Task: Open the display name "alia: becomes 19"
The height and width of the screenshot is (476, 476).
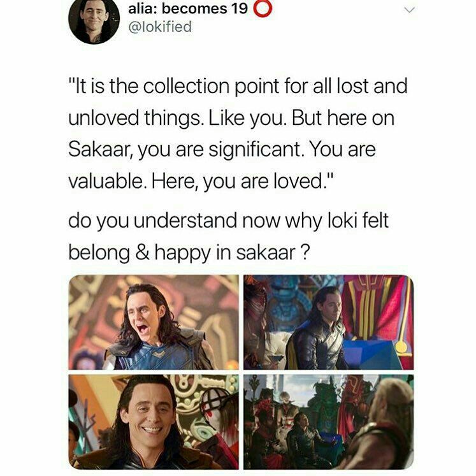Action: point(188,8)
